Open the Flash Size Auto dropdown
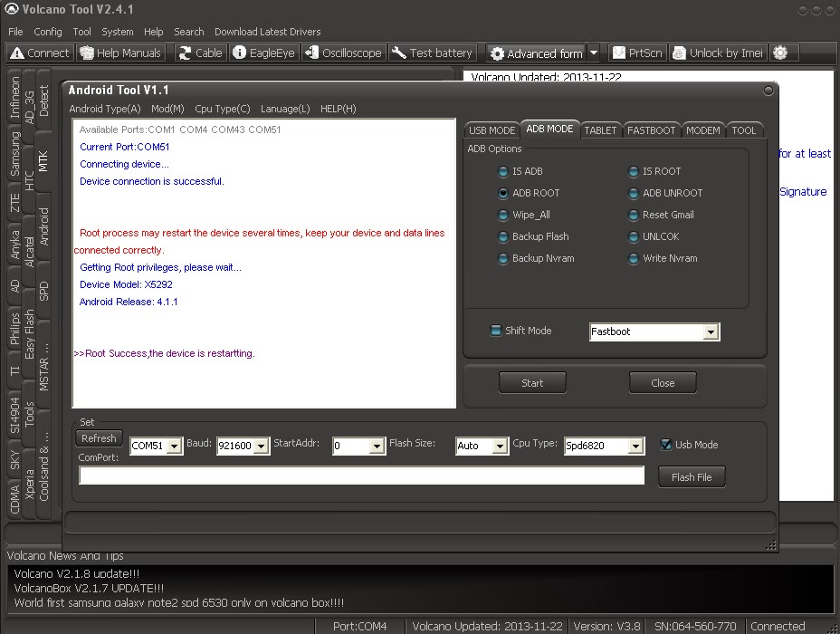840x634 pixels. (500, 446)
